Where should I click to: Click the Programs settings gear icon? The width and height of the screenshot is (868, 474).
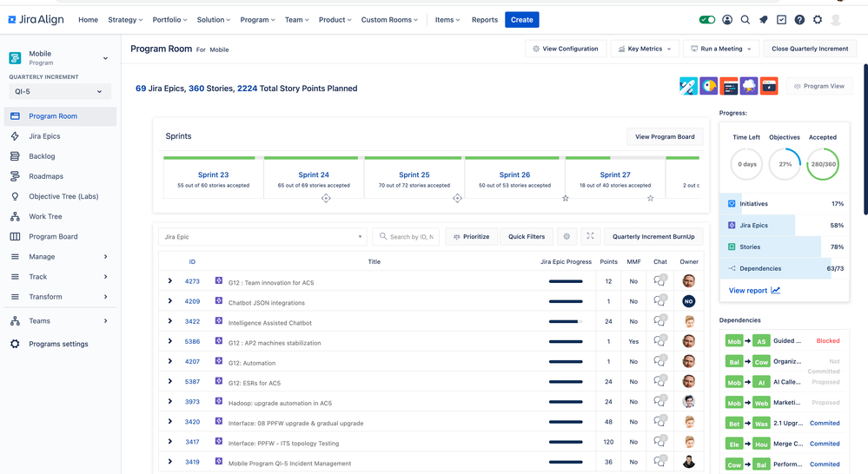[x=15, y=344]
